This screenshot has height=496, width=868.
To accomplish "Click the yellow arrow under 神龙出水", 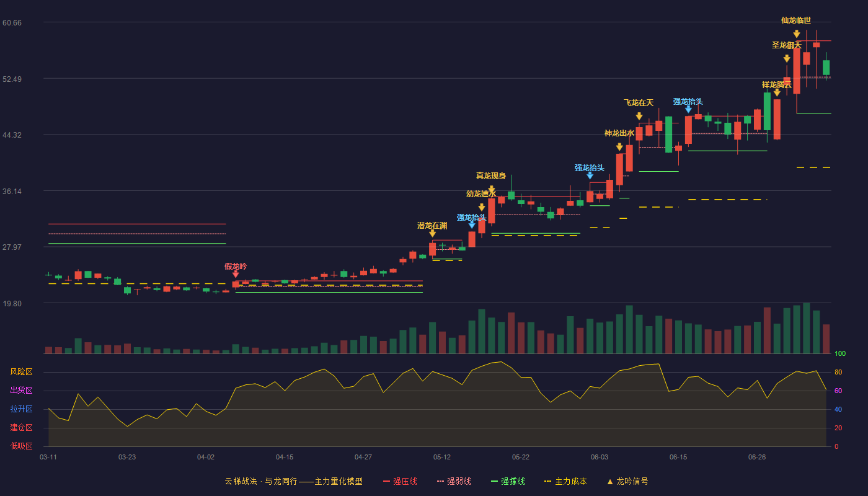I will (x=619, y=147).
